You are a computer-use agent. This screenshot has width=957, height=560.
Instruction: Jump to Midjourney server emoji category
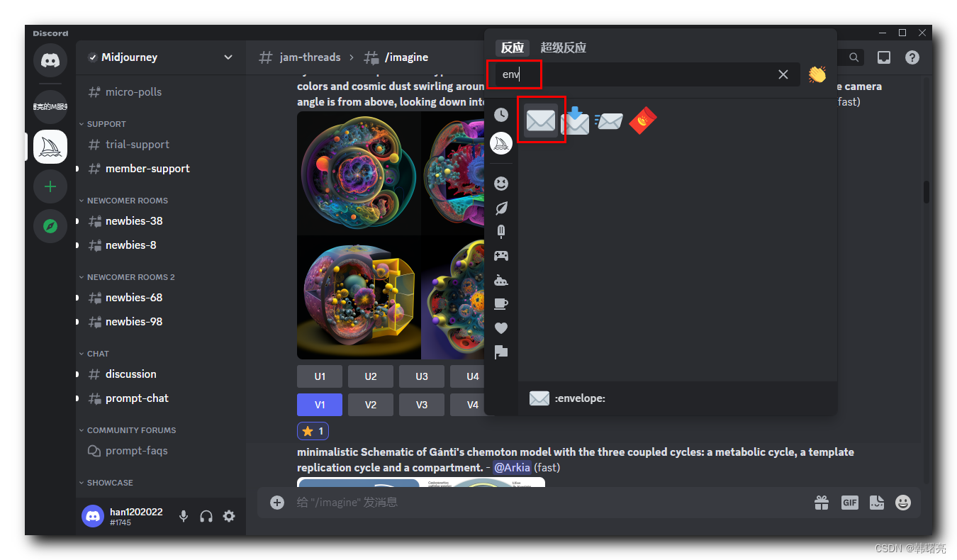501,144
